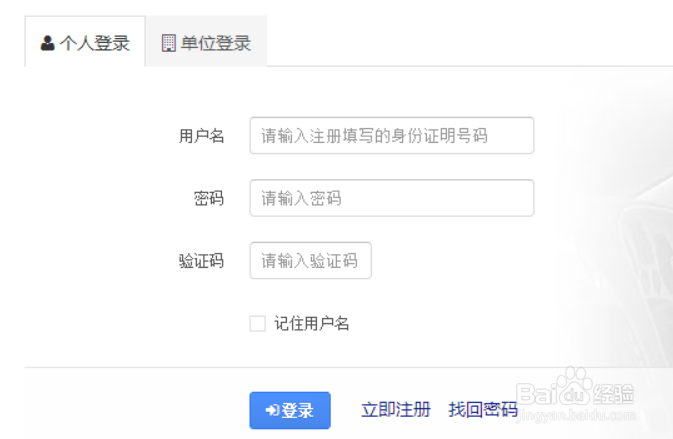673x439 pixels.
Task: Enable the 记住用户名 checkbox
Action: [x=257, y=323]
